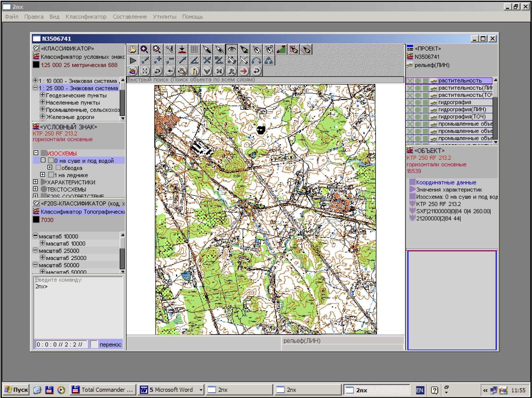532x398 pixels.
Task: Activate the zoom-in magnifier tool
Action: point(144,49)
